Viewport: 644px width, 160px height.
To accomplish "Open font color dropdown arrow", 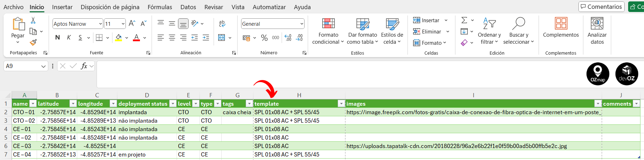I will pos(145,38).
